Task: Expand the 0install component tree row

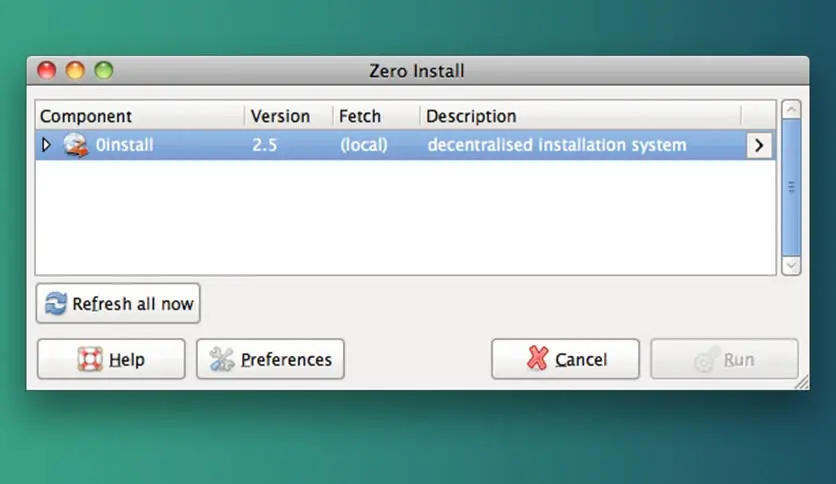Action: (46, 144)
